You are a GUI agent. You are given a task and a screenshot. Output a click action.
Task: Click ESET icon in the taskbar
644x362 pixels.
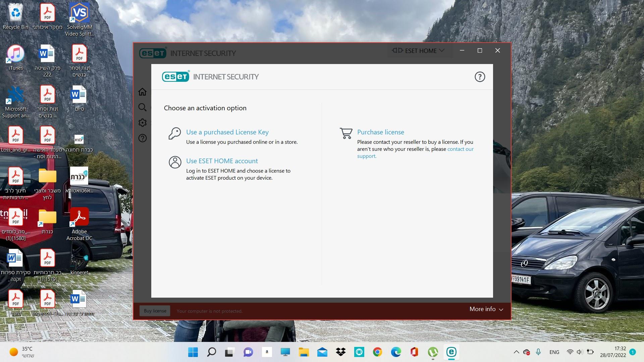pyautogui.click(x=451, y=352)
